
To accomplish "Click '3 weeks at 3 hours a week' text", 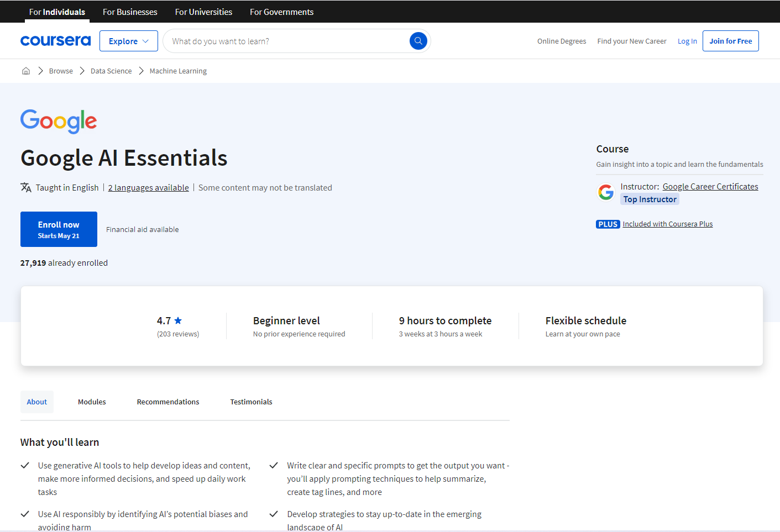I will (x=441, y=334).
